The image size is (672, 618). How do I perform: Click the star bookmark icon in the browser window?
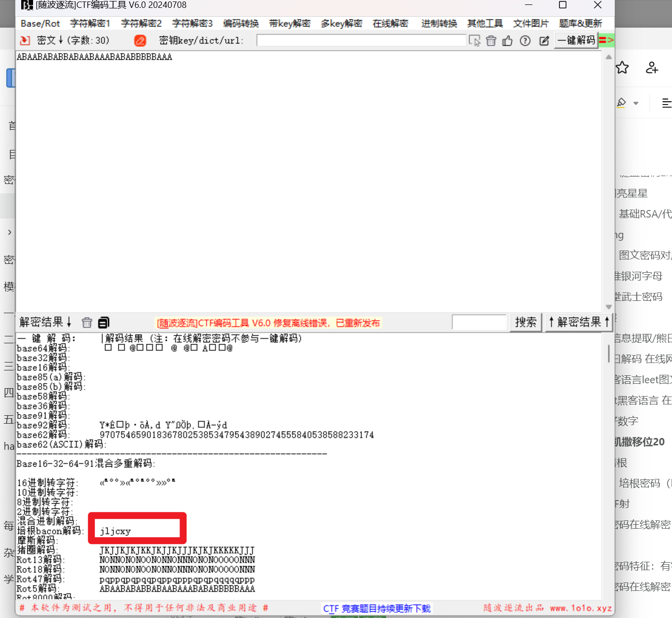pos(622,68)
